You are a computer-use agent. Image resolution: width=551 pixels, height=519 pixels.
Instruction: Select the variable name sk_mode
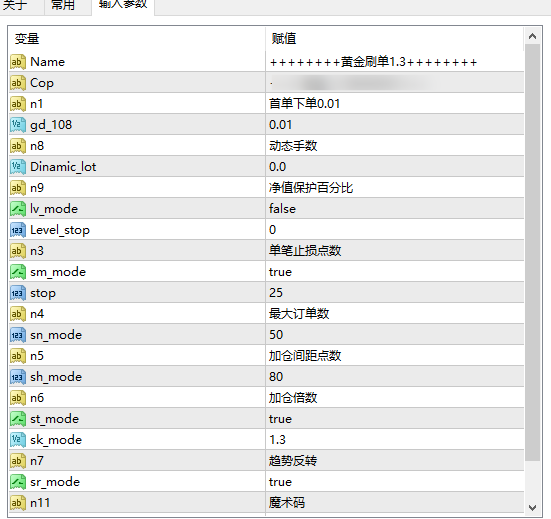(x=56, y=440)
